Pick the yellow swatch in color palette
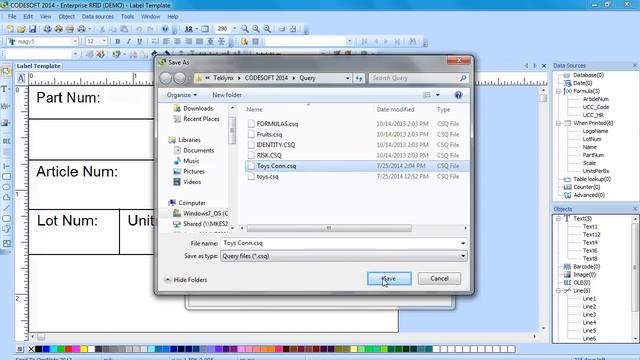The image size is (640, 360). click(x=84, y=349)
